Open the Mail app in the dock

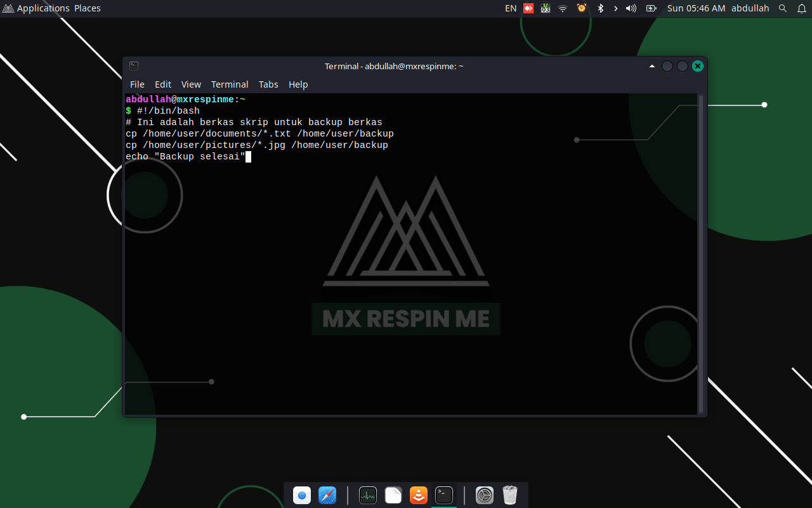click(x=302, y=495)
